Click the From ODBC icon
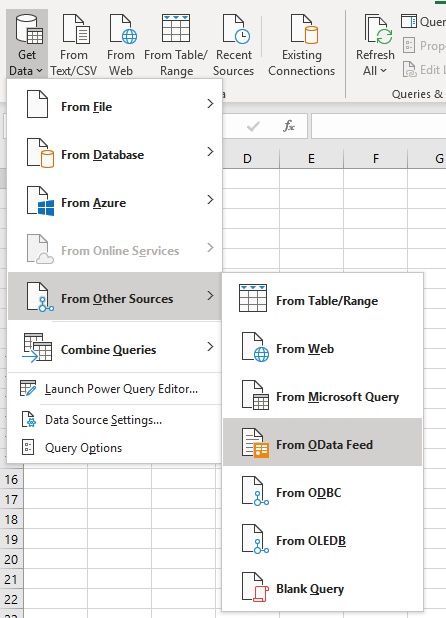The image size is (446, 618). 255,491
